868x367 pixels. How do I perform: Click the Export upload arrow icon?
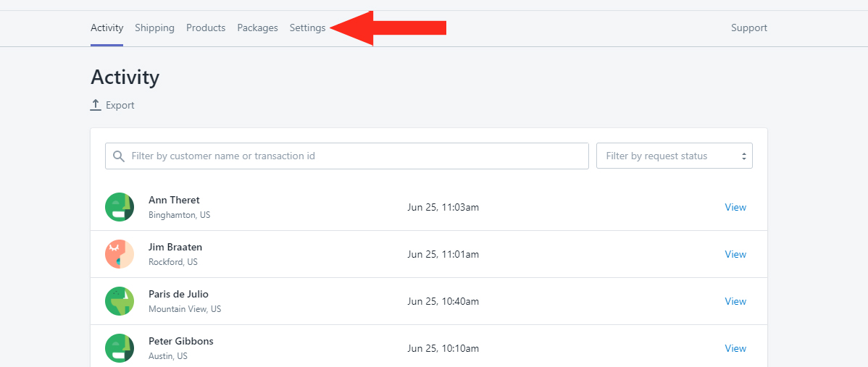coord(96,105)
